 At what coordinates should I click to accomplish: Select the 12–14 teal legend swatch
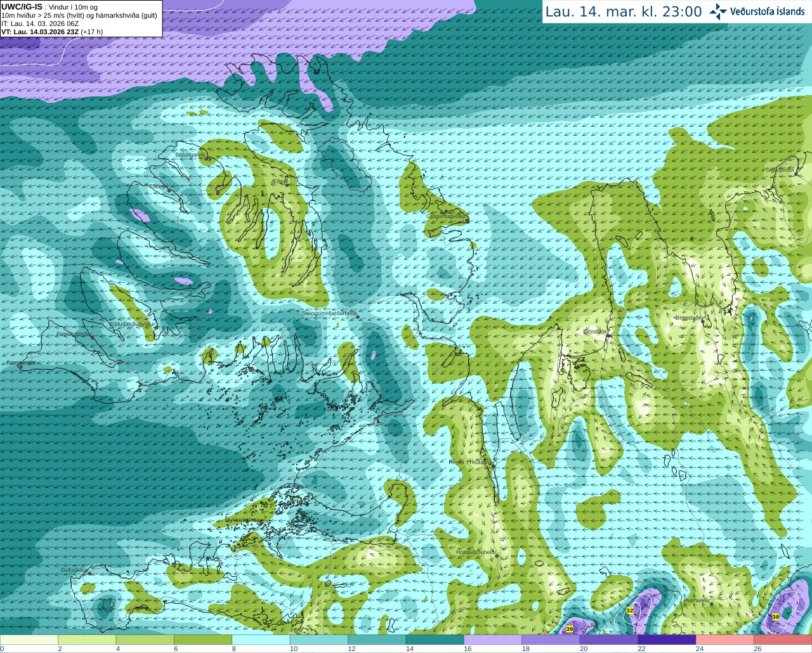pyautogui.click(x=377, y=640)
